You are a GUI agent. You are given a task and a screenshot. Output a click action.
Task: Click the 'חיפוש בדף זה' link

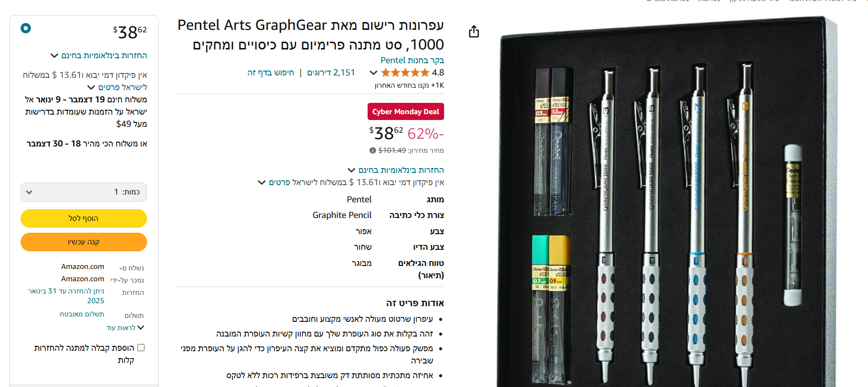point(271,73)
